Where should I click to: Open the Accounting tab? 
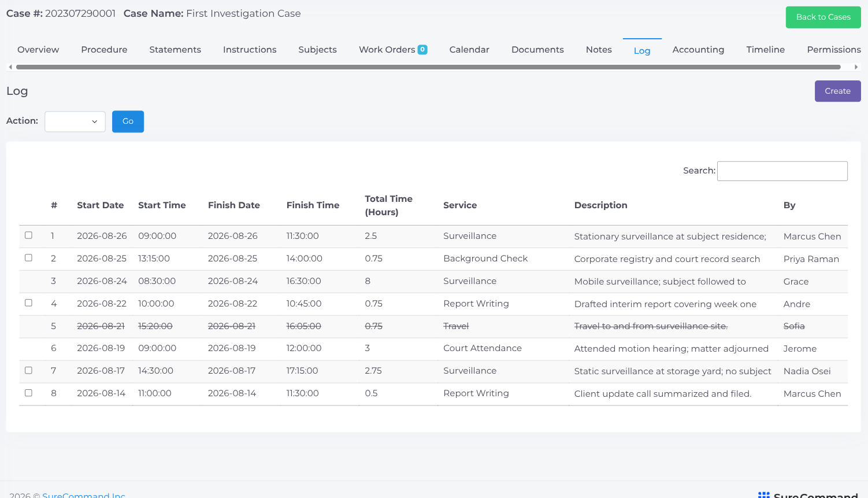698,50
